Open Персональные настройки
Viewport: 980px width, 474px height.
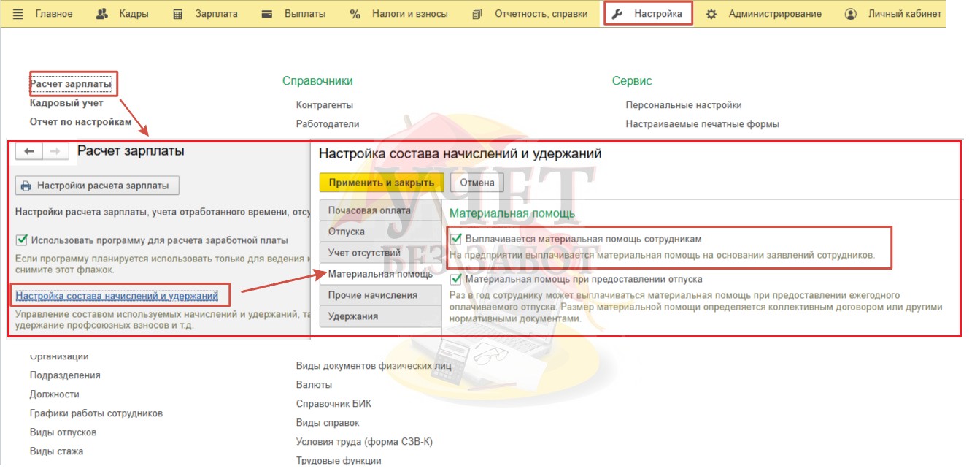coord(684,105)
